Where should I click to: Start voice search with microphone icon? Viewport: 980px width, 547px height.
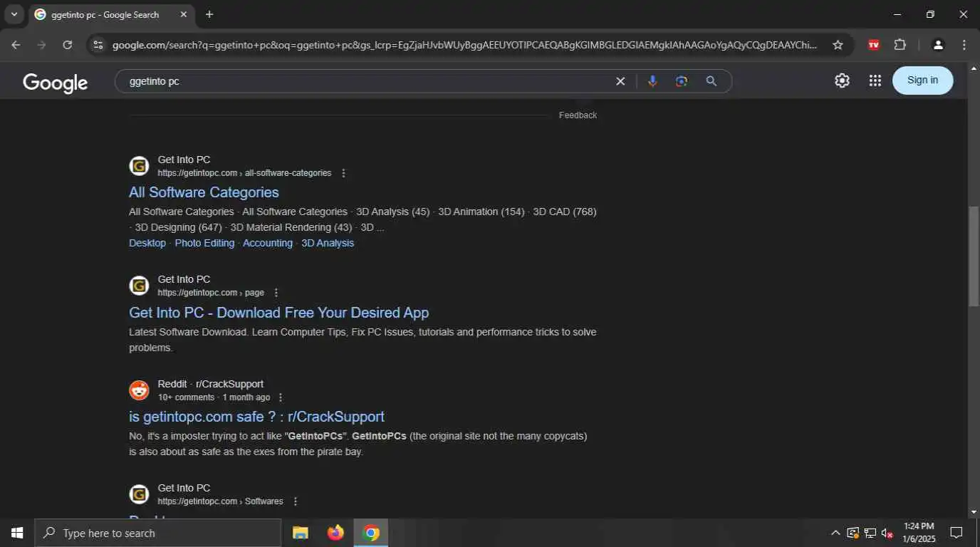tap(652, 81)
